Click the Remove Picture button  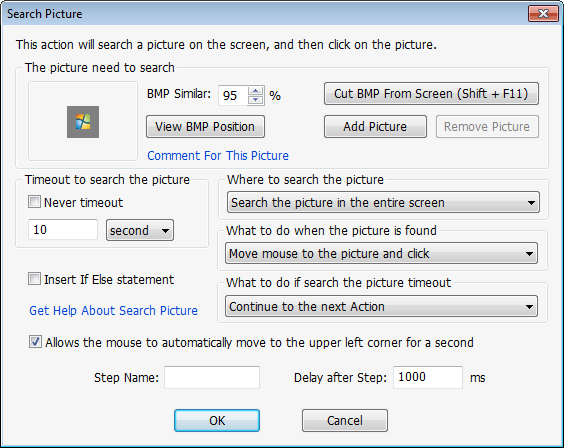pos(487,127)
